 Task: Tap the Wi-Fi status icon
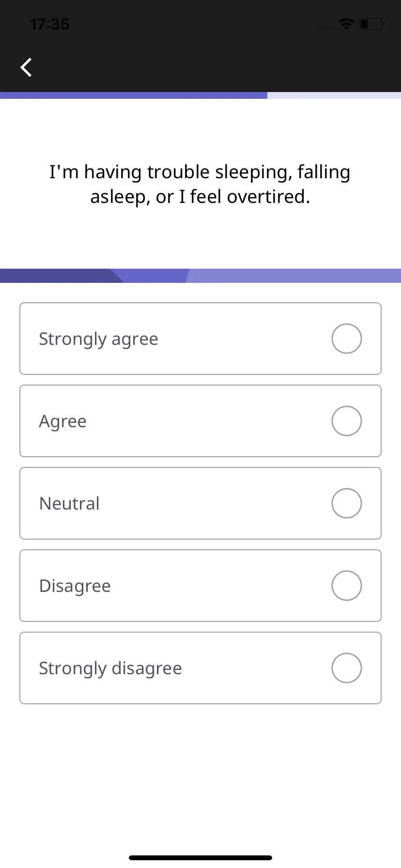(346, 24)
